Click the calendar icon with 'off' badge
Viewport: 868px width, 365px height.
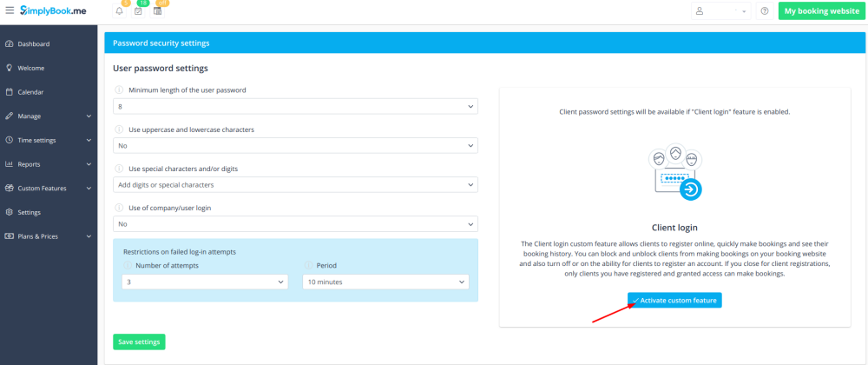[x=157, y=11]
